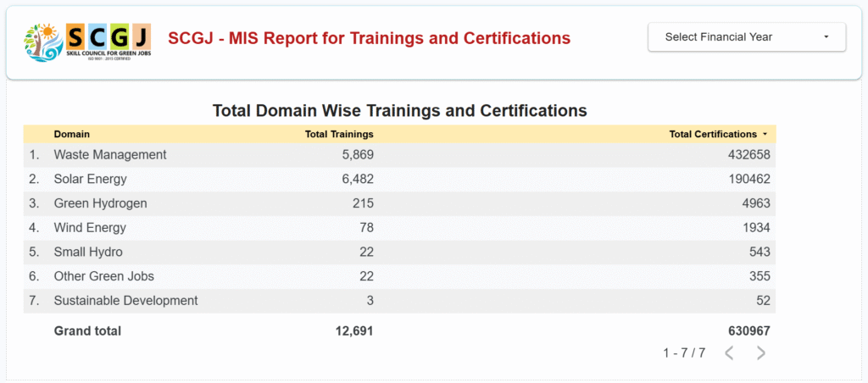Click the Grand total 630967 value
Screen dimensions: 868x383
point(748,331)
